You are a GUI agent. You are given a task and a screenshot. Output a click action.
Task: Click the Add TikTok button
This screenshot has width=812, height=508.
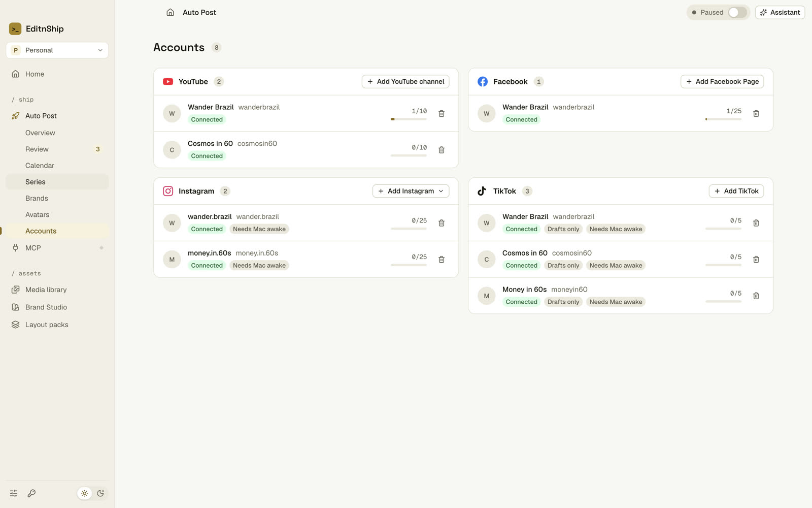[736, 191]
